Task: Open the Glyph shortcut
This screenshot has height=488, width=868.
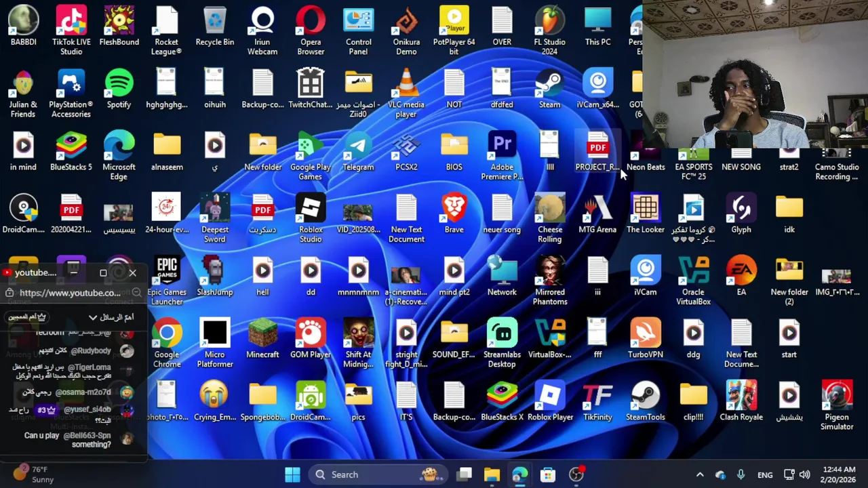Action: [x=741, y=214]
